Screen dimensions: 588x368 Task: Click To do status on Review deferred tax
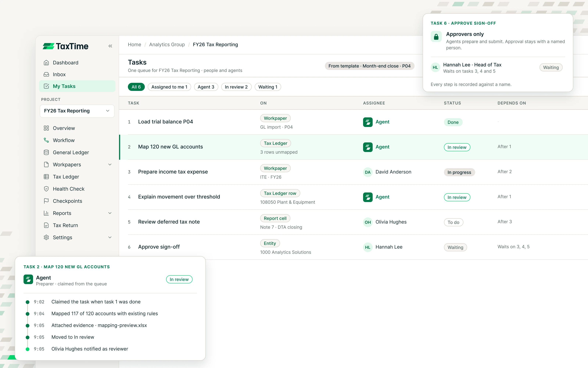click(453, 222)
